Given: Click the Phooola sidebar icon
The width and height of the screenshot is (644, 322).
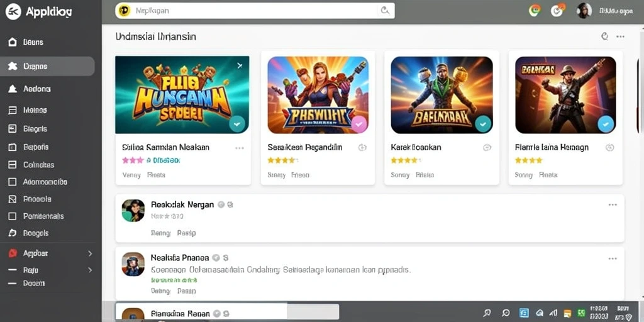Looking at the screenshot, I should coord(13,199).
